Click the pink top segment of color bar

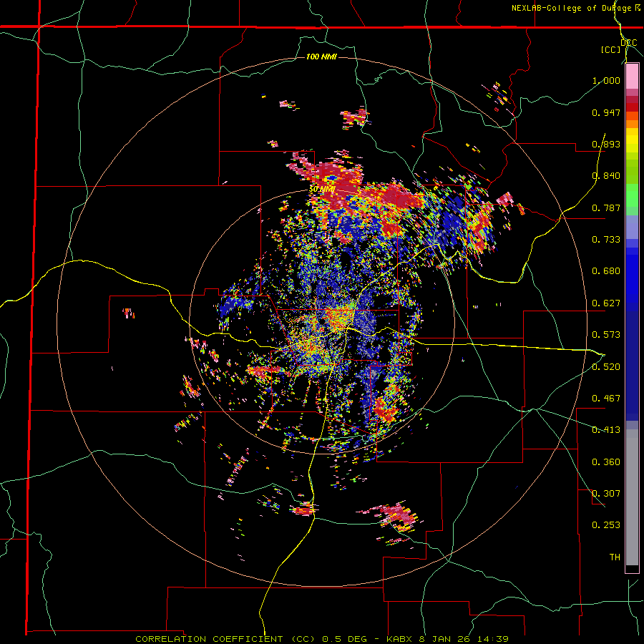632,77
